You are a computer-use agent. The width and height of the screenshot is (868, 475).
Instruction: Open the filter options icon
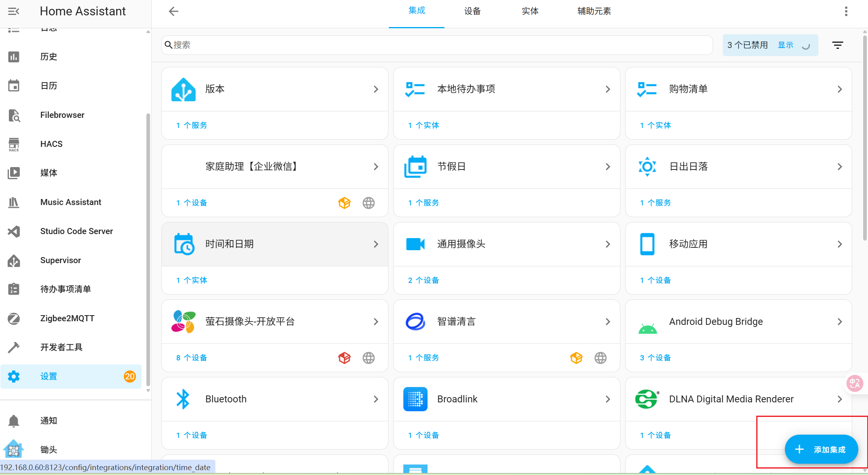[838, 45]
